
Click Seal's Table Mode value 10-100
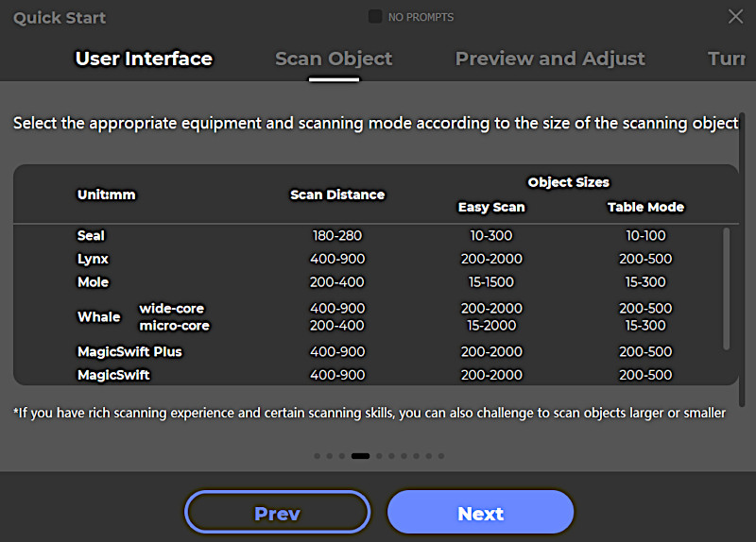tap(645, 235)
